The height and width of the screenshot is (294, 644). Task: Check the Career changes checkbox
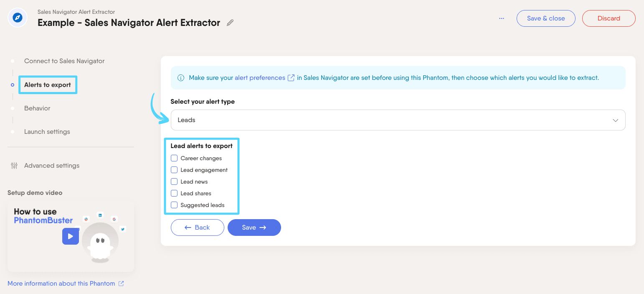pos(174,158)
